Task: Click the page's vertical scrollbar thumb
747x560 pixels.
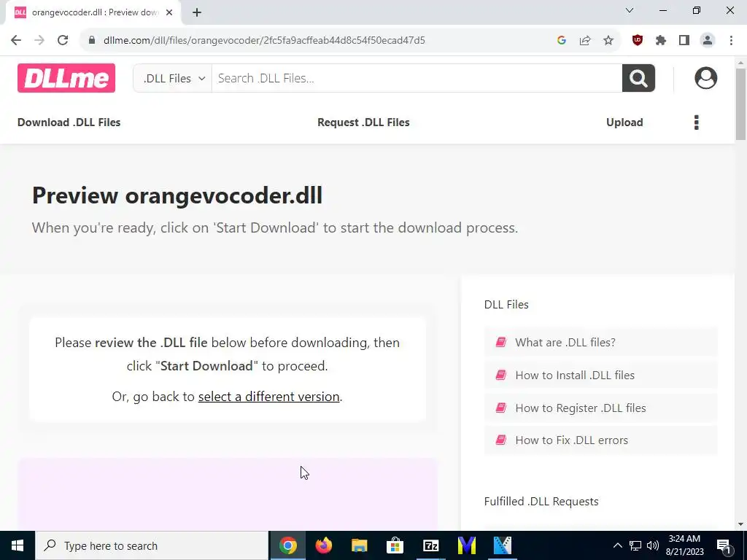Action: pos(741,104)
